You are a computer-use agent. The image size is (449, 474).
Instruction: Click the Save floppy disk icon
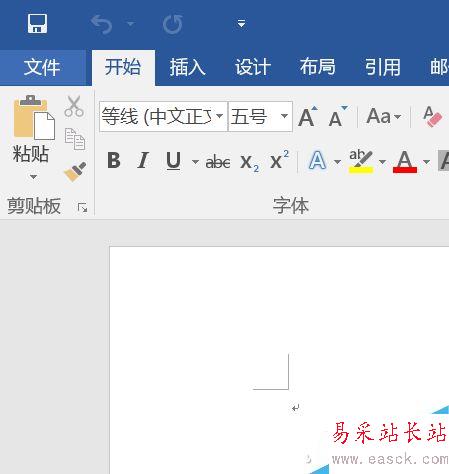(37, 24)
